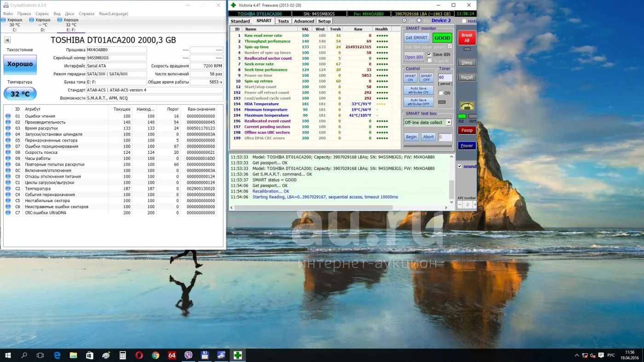Switch to the Tests tab in Victoria

point(283,21)
